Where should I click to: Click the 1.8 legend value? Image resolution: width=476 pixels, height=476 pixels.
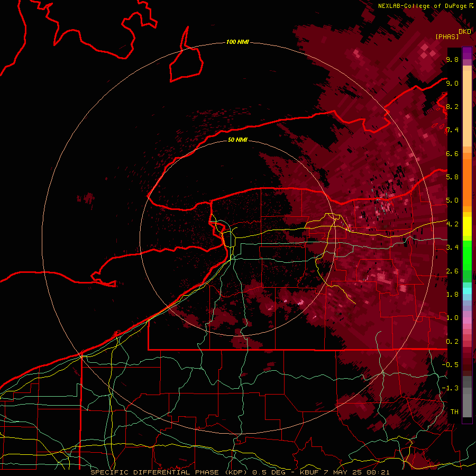(x=452, y=295)
